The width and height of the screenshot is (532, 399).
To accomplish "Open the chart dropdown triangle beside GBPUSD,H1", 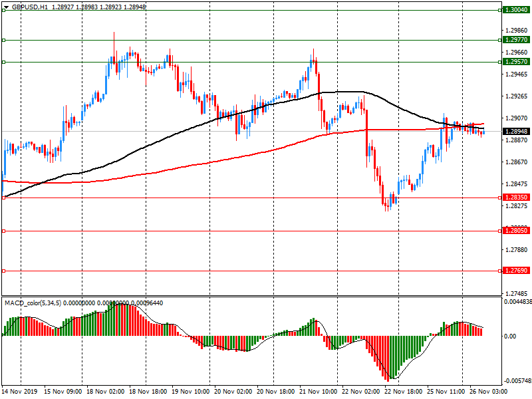I will click(6, 7).
